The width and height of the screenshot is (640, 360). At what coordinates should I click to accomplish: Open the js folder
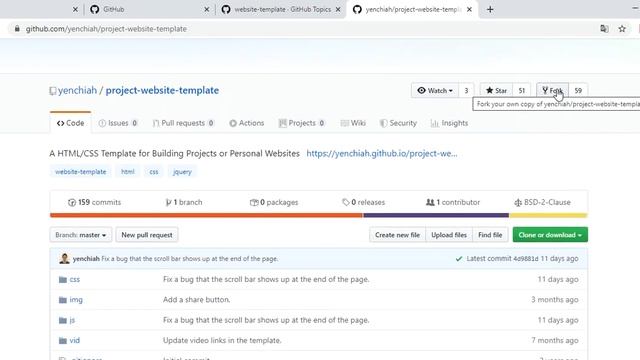(x=72, y=320)
